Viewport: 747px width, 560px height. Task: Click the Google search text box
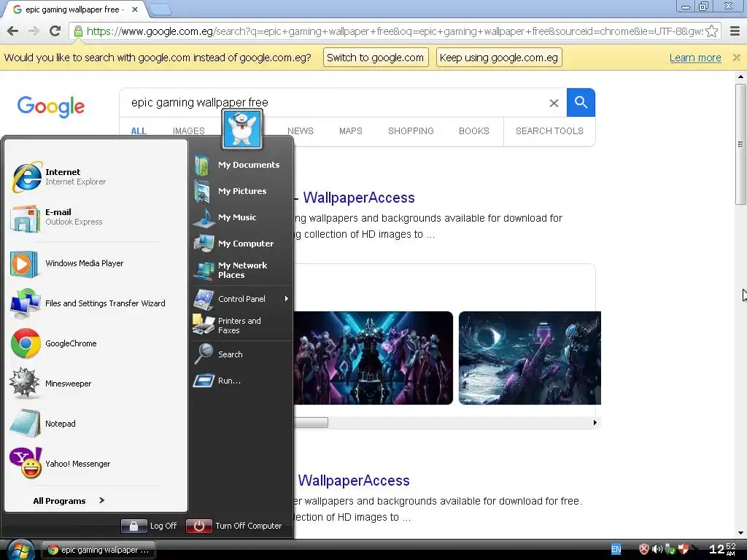pyautogui.click(x=333, y=102)
